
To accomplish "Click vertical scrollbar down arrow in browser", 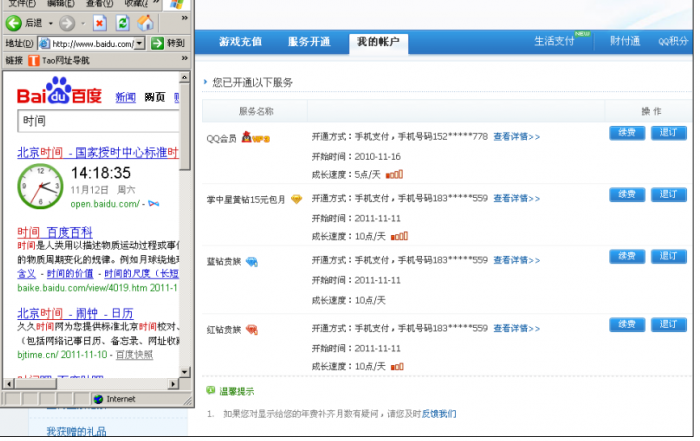I will [184, 372].
